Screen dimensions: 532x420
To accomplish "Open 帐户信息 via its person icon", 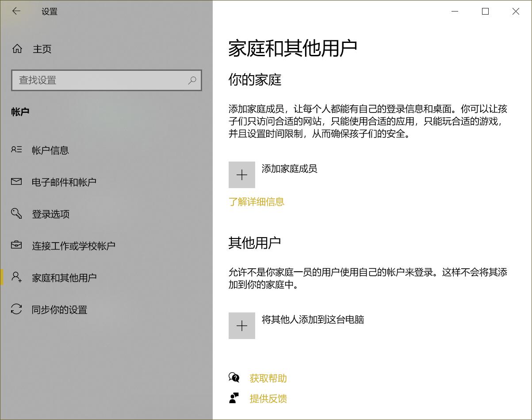I will coord(16,150).
